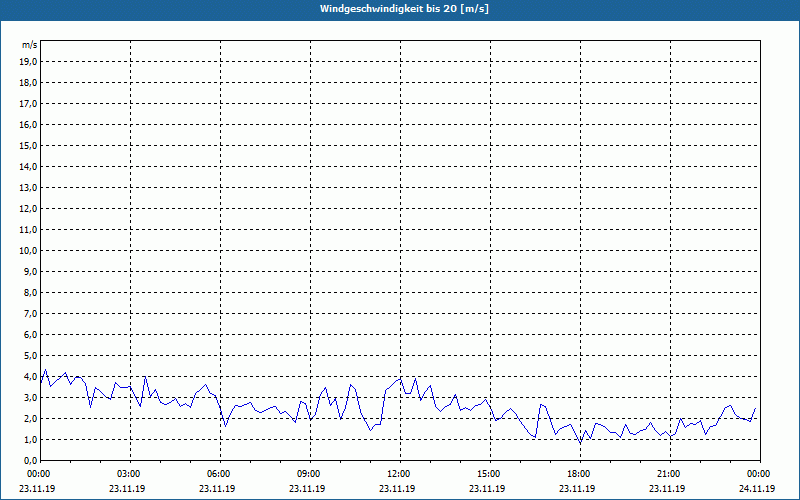Click the 14,0 y-axis label
The height and width of the screenshot is (500, 800).
(28, 166)
